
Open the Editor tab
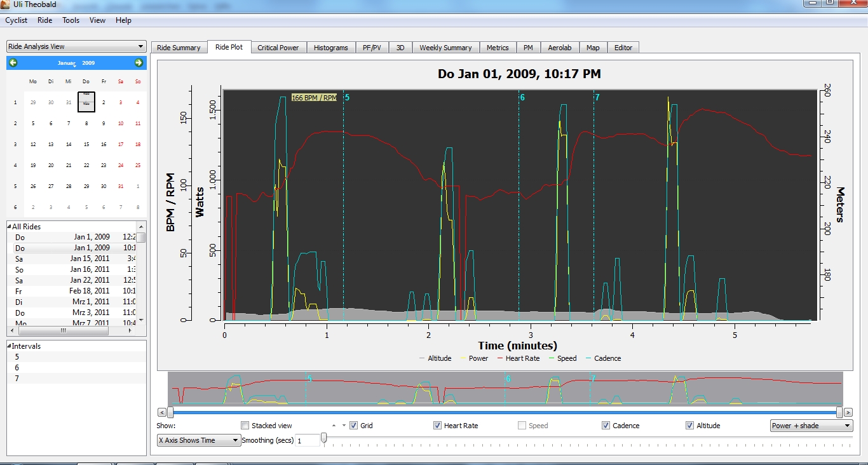pyautogui.click(x=623, y=48)
